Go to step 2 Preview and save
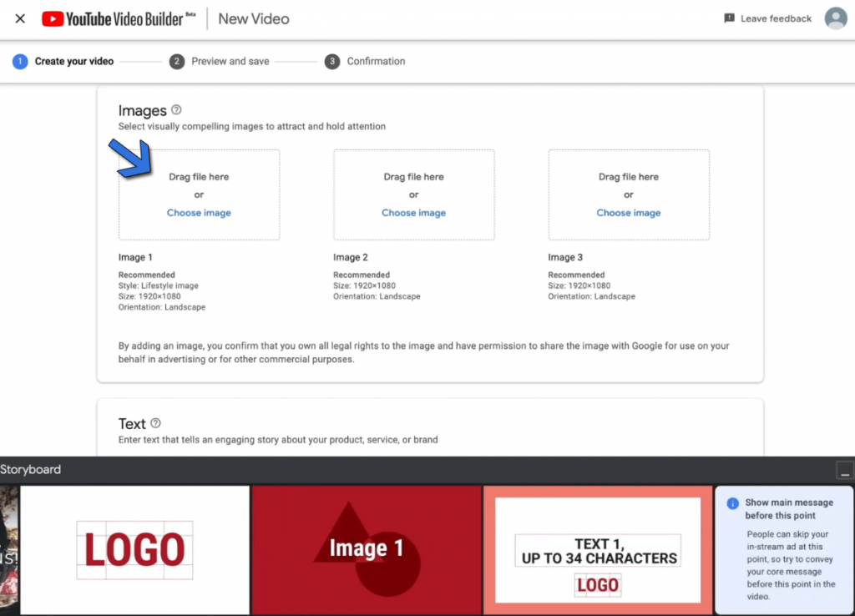Viewport: 855px width, 616px height. (220, 61)
